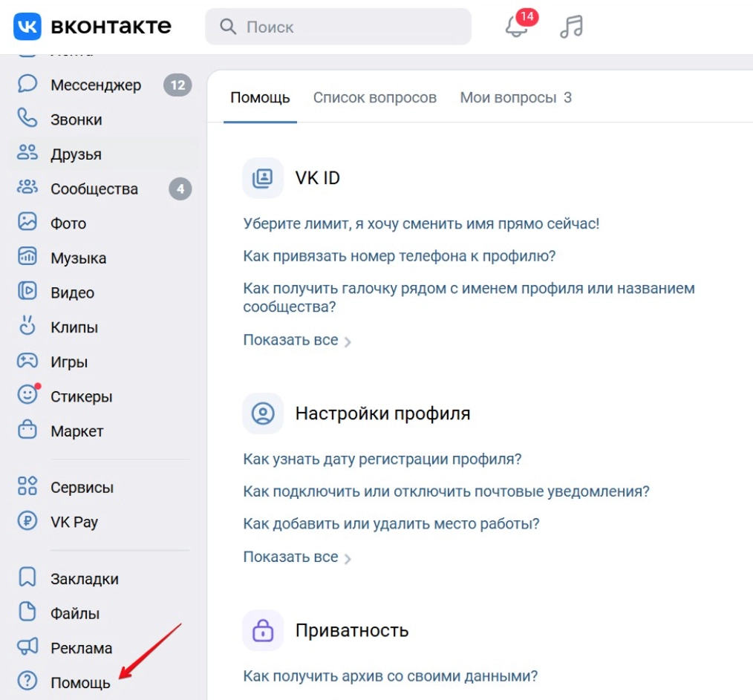753x700 pixels.
Task: Open Фото label in sidebar
Action: [x=68, y=223]
